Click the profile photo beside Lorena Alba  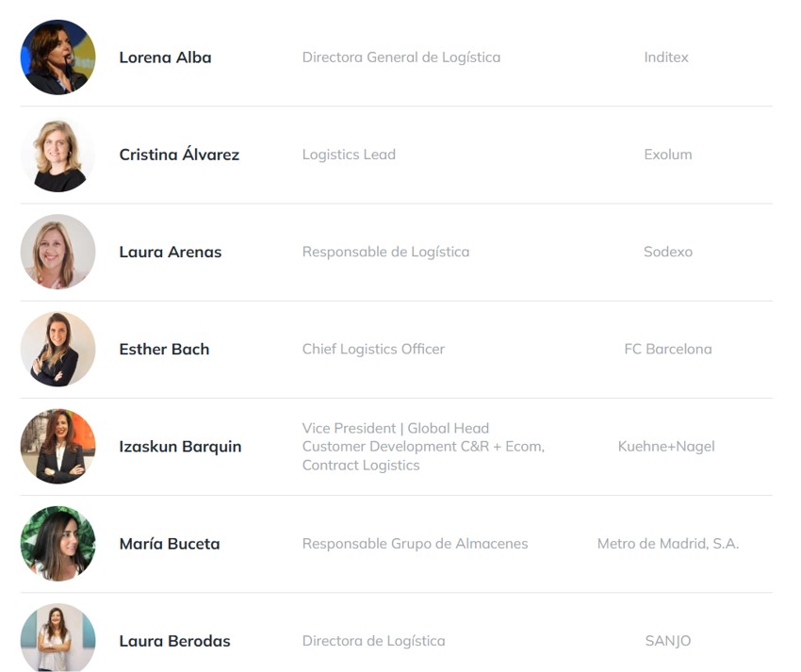pos(57,57)
